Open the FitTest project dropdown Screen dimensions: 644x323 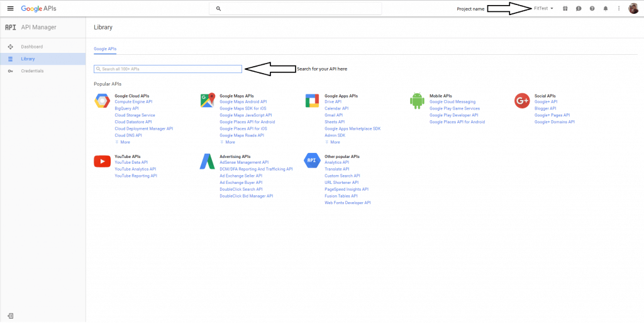point(543,8)
